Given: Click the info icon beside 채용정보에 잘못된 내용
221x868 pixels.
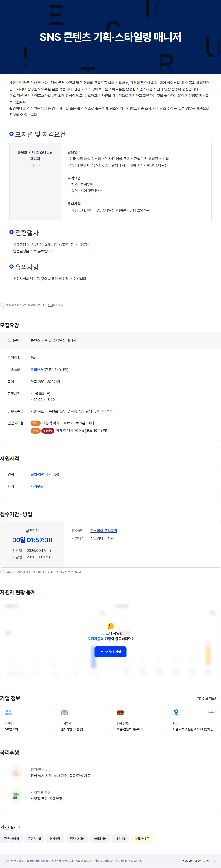Looking at the screenshot, I should pos(3,305).
